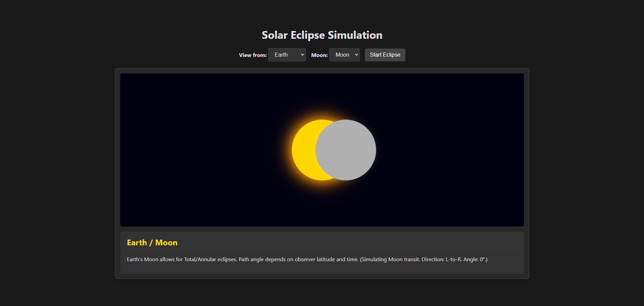Click the divider line under Earth / Moon
644x306 pixels.
[x=322, y=250]
